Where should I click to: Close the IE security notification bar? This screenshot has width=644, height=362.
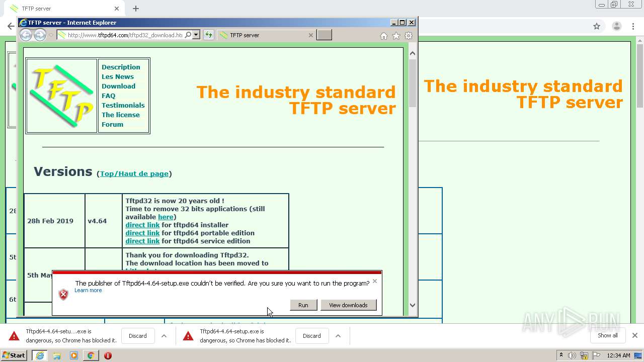(x=374, y=281)
